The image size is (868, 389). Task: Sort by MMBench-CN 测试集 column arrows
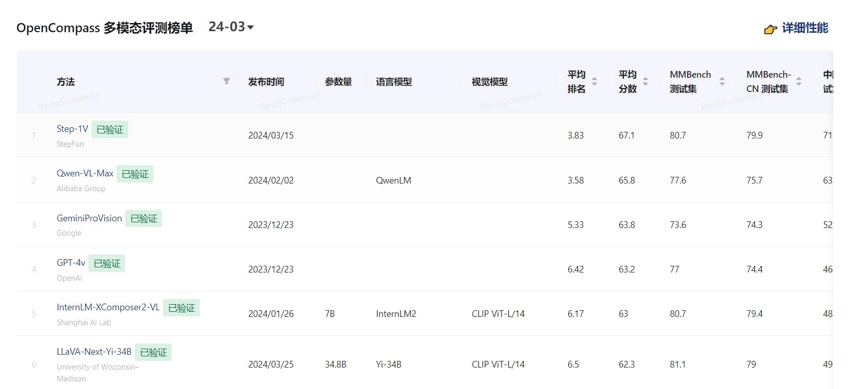point(799,81)
